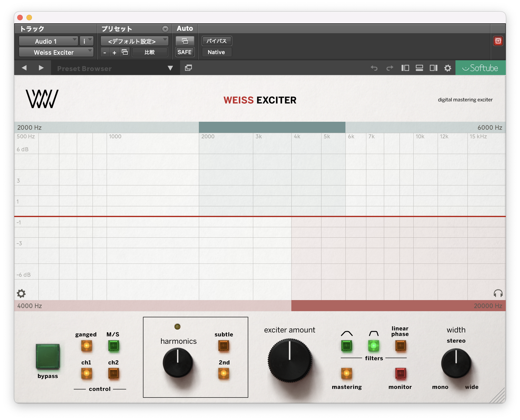520x420 pixels.
Task: Click the 4000 Hz lower band label
Action: coord(30,306)
